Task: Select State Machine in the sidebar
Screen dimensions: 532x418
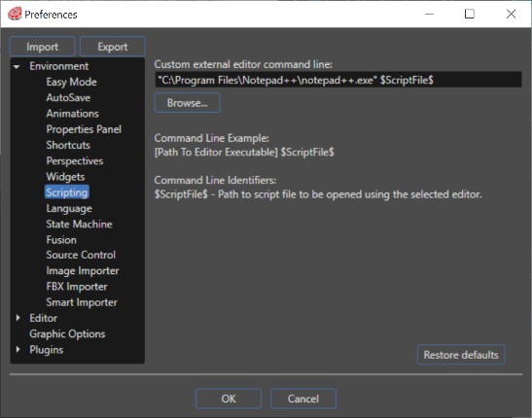Action: (x=79, y=225)
